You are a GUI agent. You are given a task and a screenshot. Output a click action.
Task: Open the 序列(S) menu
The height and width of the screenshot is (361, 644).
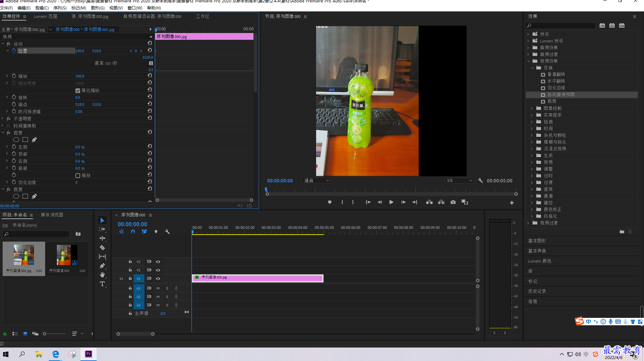click(60, 8)
